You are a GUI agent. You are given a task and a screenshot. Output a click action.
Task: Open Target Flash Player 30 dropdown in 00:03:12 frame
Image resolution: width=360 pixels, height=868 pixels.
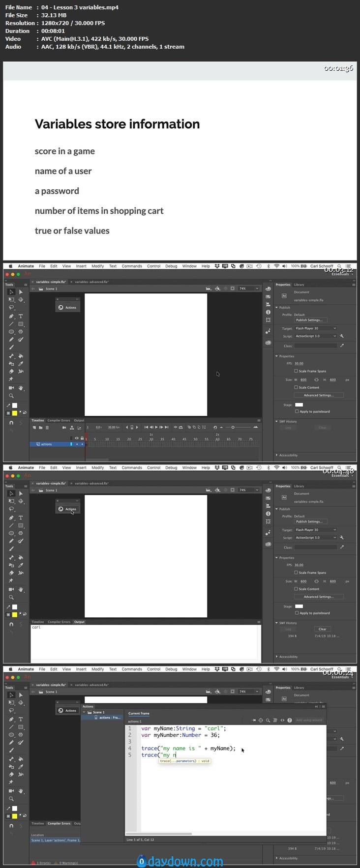pos(316,328)
